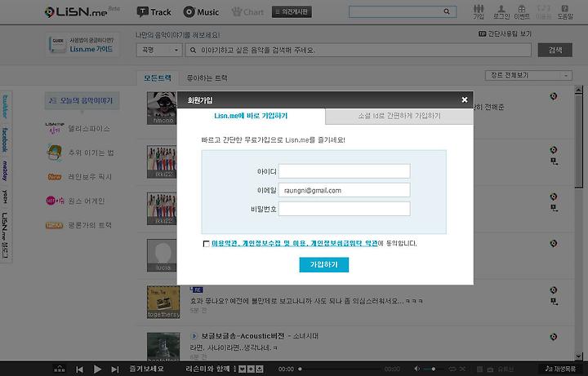Viewport: 588px width, 376px height.
Task: Select the Lisn.me에 바로 가입하기 tab
Action: [251, 116]
